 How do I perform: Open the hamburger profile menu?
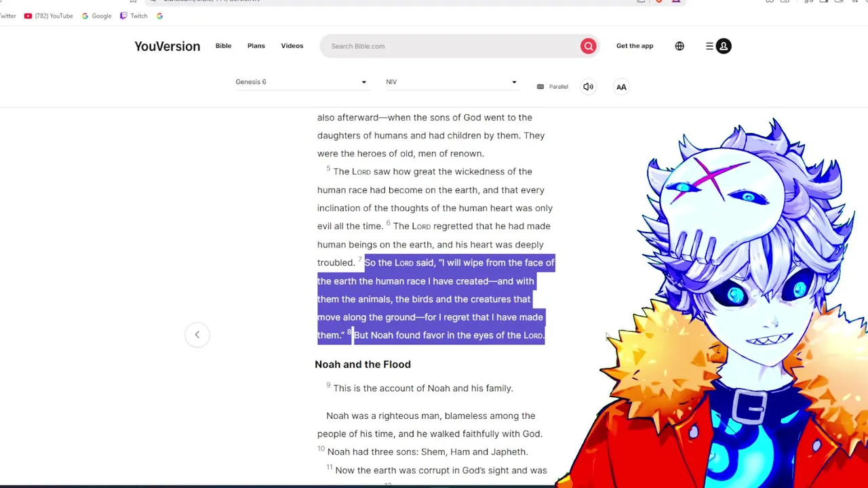pos(709,46)
